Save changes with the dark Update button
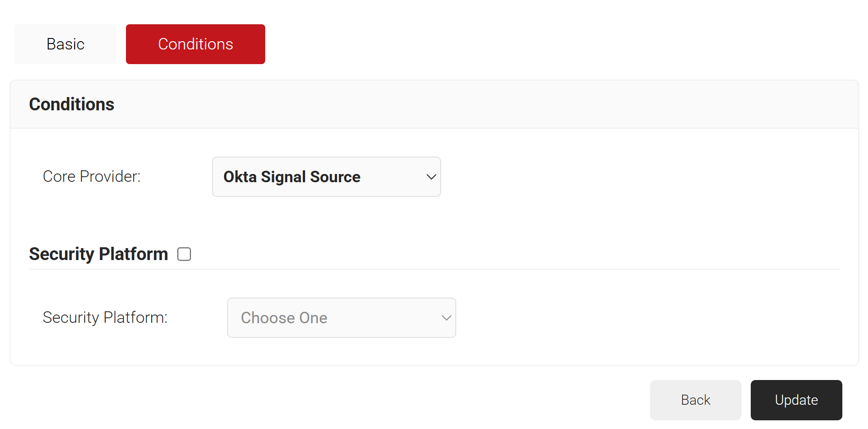This screenshot has width=868, height=429. pos(797,400)
